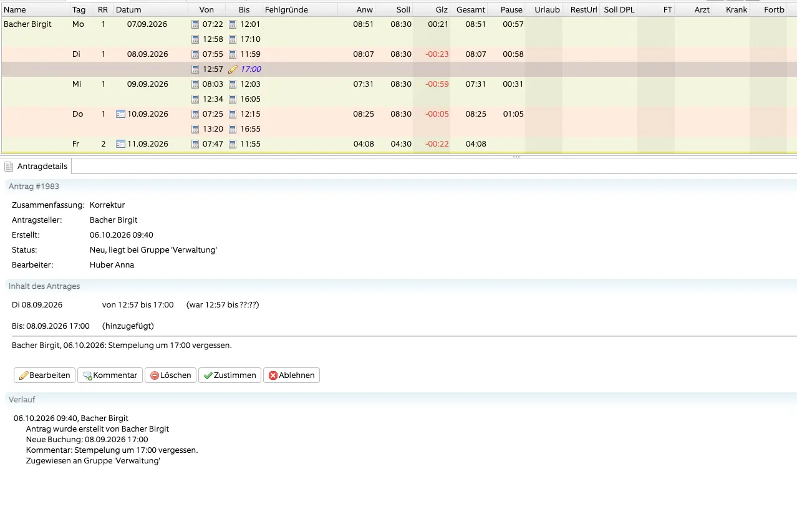This screenshot has height=532, width=797.
Task: Click the Glz value 00:21
Action: 438,24
